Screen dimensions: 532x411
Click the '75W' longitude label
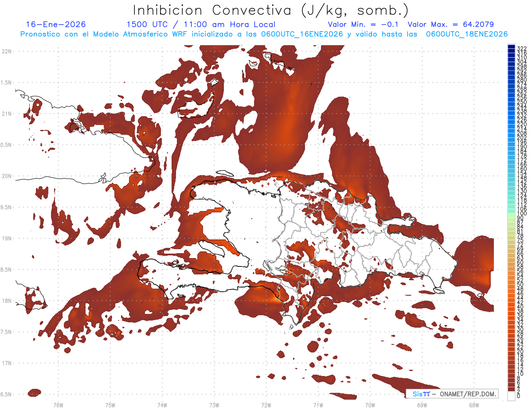110,405
